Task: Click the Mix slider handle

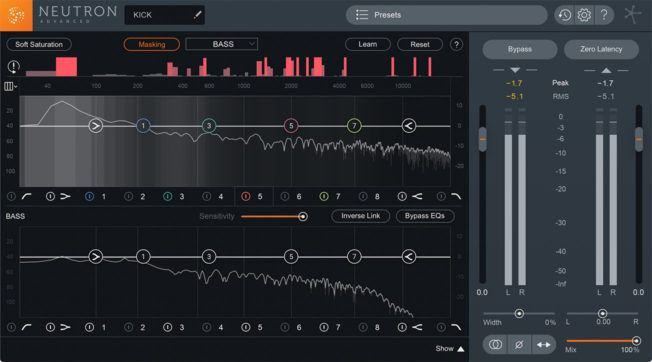Action: click(x=636, y=341)
